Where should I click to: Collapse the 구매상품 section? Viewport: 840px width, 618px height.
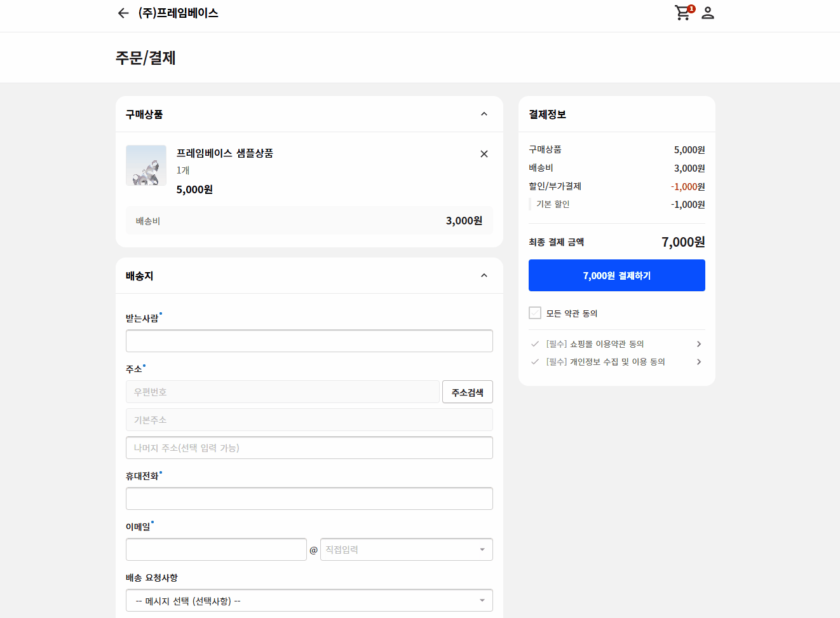point(484,114)
